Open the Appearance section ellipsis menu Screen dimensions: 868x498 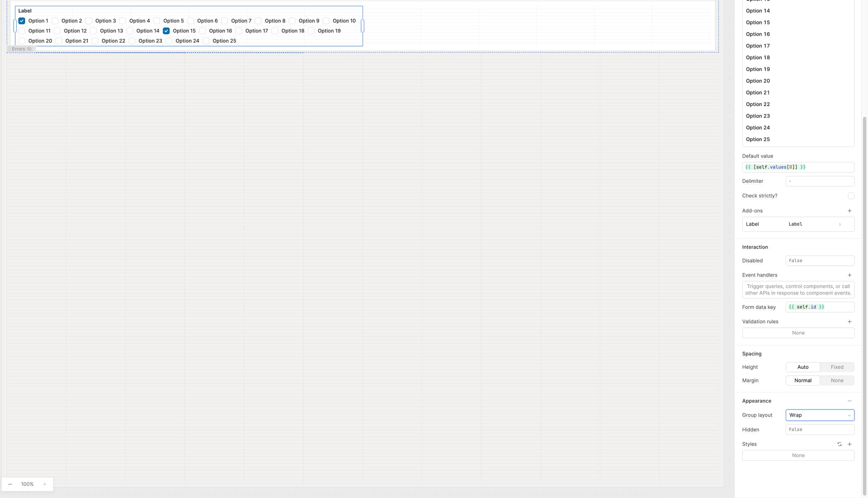[849, 401]
